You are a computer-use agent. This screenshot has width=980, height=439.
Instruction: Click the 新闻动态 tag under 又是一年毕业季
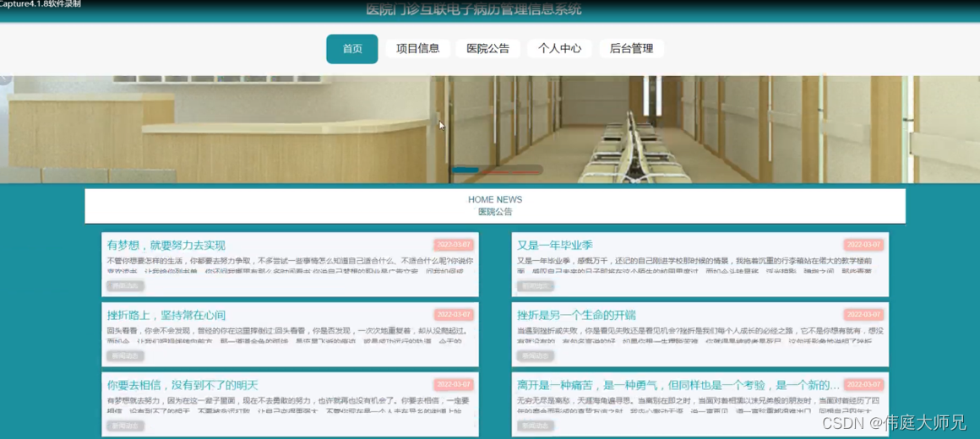[536, 286]
